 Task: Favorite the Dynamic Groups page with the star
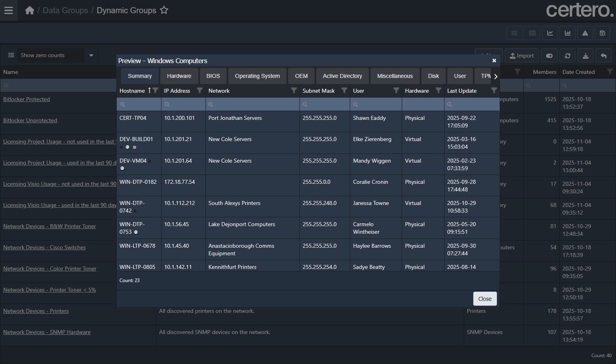click(164, 10)
